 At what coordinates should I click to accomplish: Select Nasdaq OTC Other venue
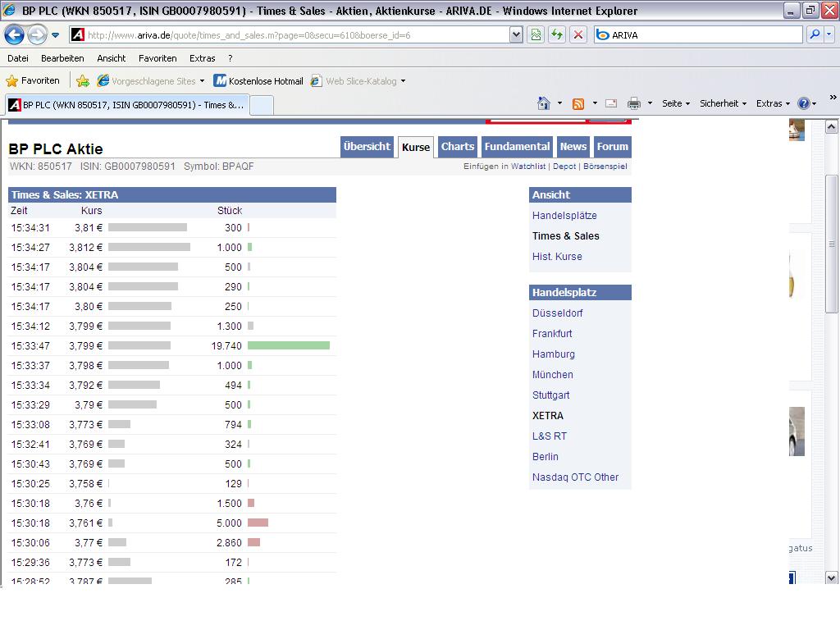point(575,477)
